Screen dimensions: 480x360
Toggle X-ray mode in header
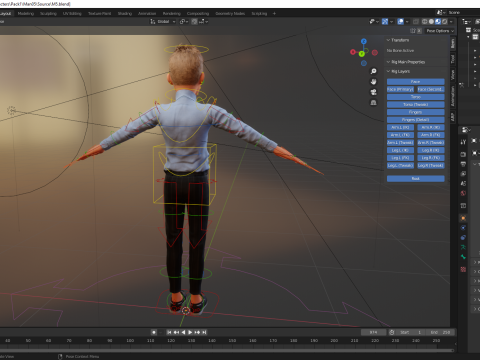point(416,21)
